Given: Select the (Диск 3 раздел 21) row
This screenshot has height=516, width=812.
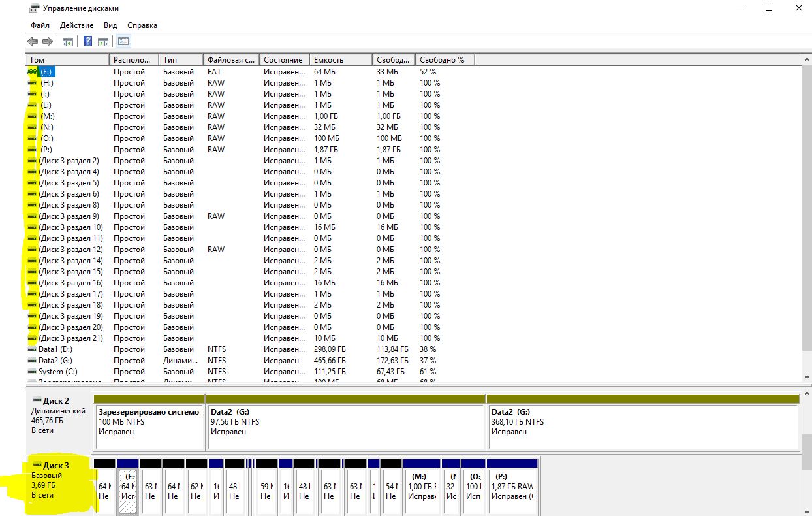Looking at the screenshot, I should tap(70, 338).
